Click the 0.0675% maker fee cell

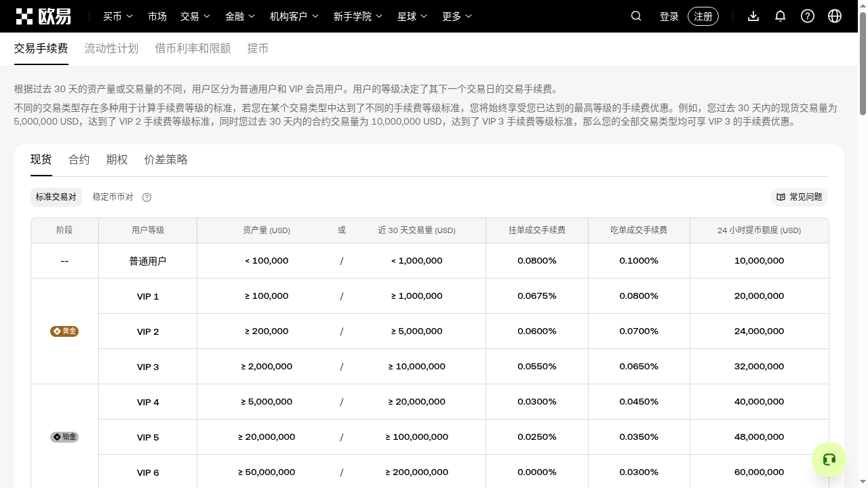537,296
